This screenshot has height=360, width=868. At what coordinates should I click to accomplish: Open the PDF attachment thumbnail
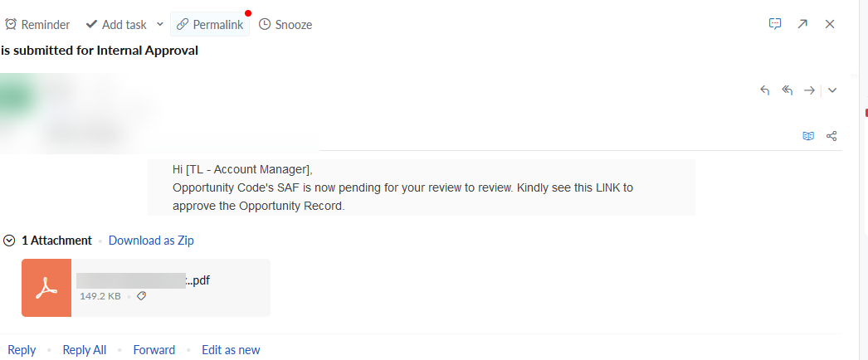46,288
